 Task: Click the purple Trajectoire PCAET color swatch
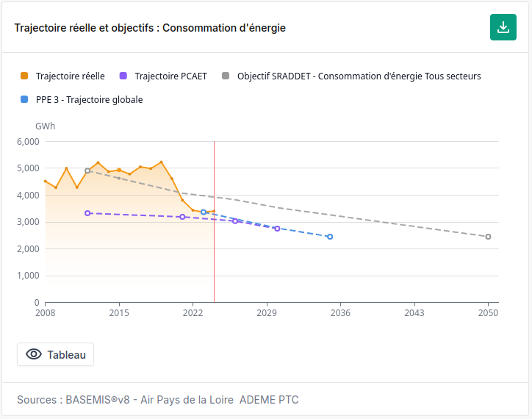point(123,76)
